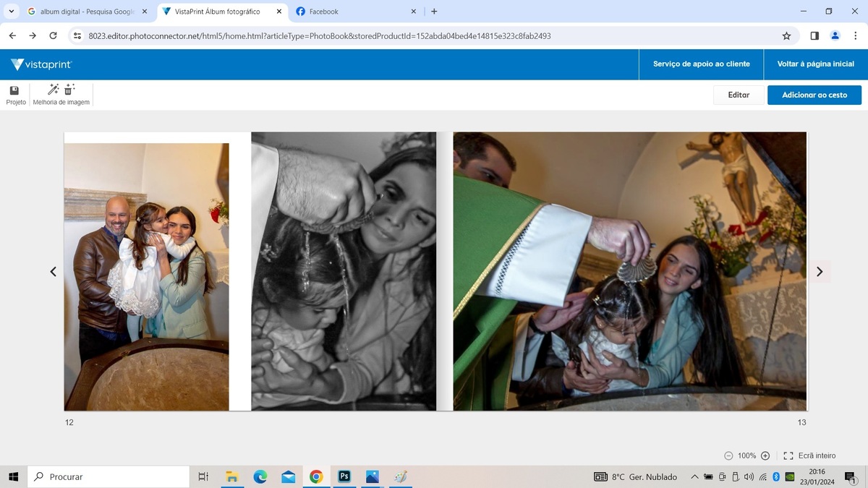This screenshot has height=488, width=868.
Task: Go to previous page spread arrow
Action: coord(53,272)
